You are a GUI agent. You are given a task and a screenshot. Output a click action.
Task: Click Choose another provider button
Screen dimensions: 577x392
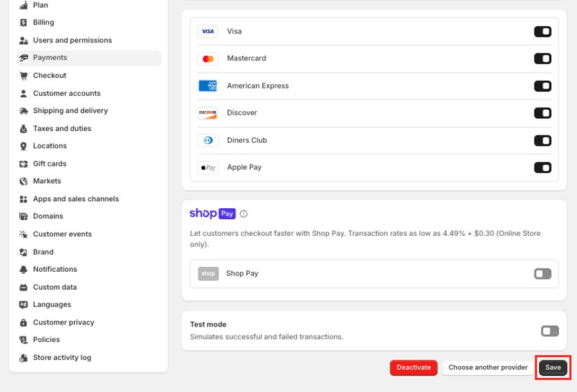[488, 368]
